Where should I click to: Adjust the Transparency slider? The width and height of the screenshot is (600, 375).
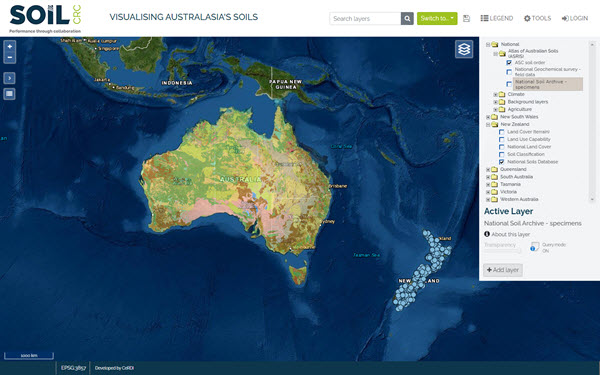coord(502,251)
